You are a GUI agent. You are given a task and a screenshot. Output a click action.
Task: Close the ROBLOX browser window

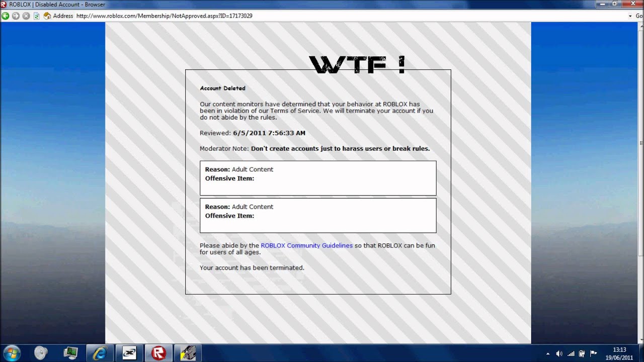coord(631,4)
